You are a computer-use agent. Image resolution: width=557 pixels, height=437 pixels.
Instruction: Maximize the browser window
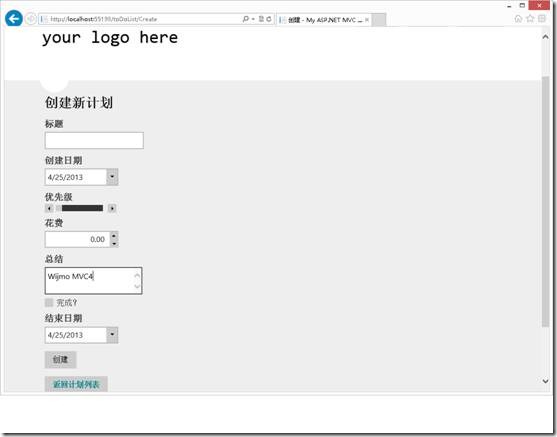(x=522, y=6)
